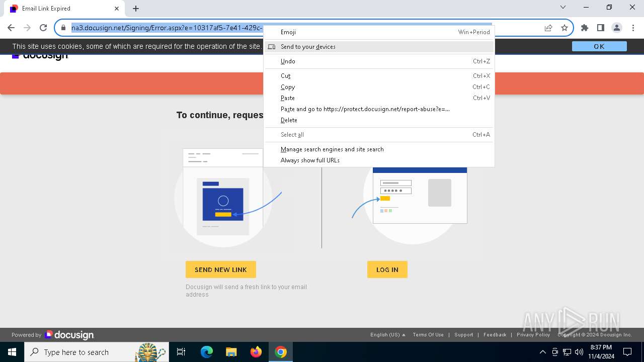The width and height of the screenshot is (644, 362).
Task: Launch Firefox from taskbar
Action: click(x=256, y=352)
